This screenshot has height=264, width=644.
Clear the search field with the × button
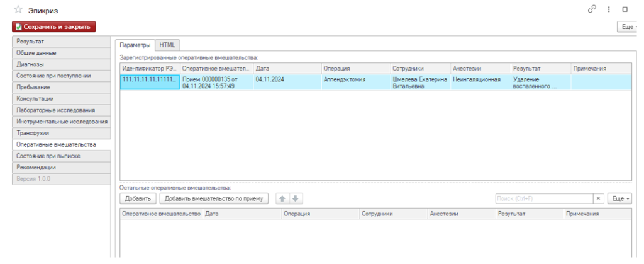coord(598,198)
